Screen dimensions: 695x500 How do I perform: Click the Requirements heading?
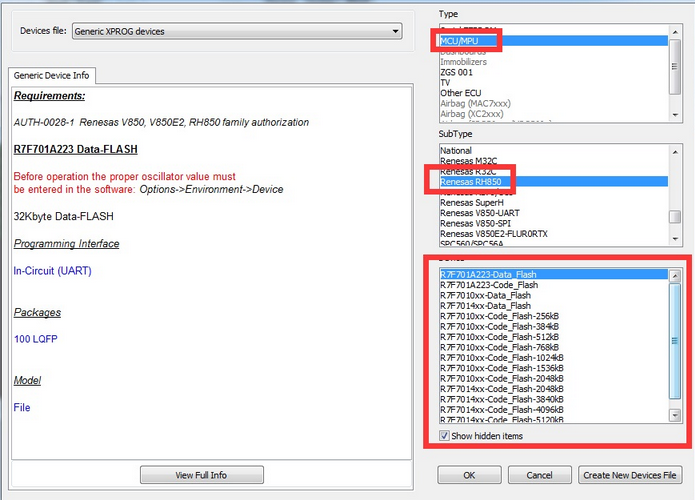(x=49, y=96)
